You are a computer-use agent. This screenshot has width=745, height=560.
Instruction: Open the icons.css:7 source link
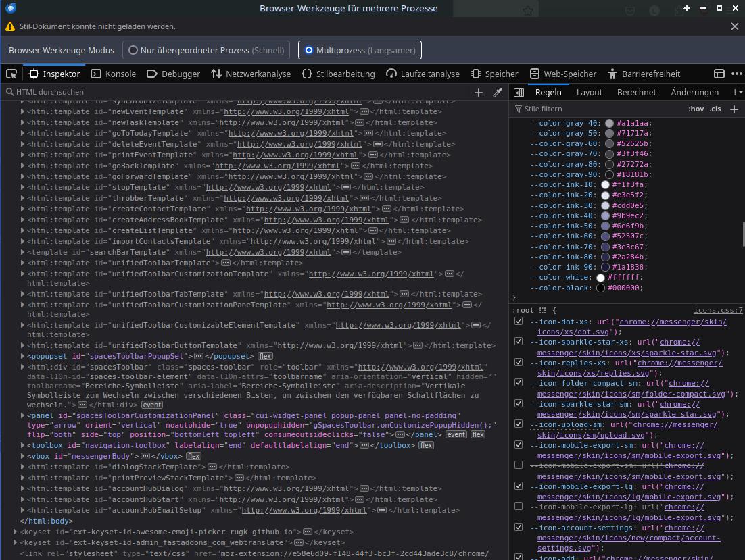coord(718,310)
